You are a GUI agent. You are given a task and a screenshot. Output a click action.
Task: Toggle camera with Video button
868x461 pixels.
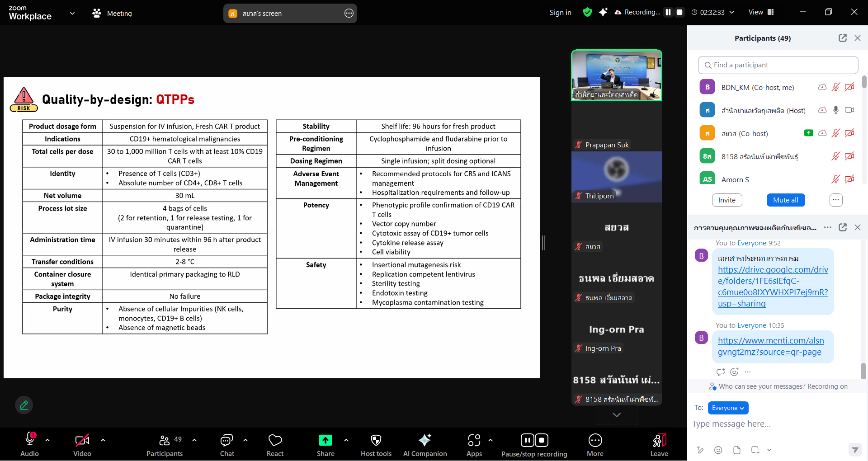(x=82, y=440)
